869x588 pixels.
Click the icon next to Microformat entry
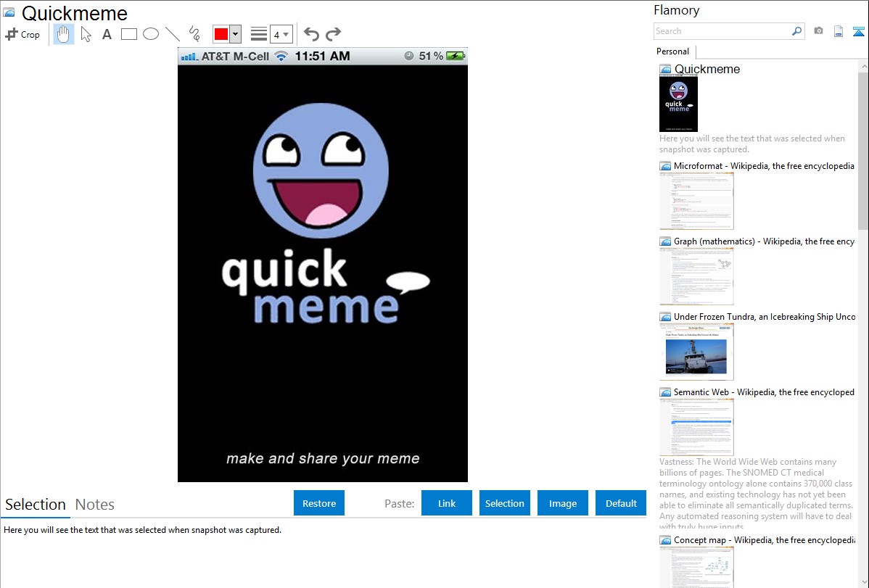click(665, 166)
